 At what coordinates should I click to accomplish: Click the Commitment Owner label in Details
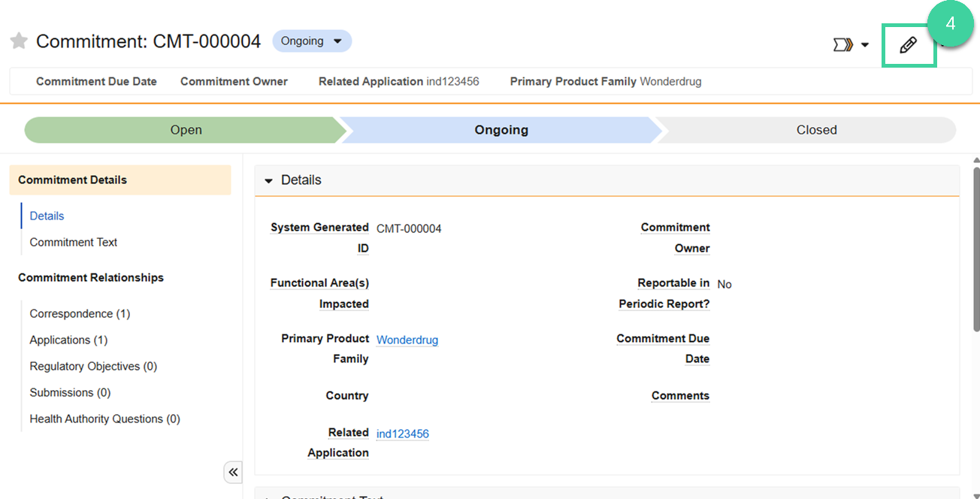[675, 237]
